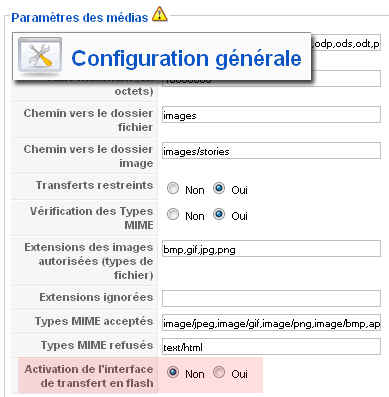Screen dimensions: 389x397
Task: Click the Activation de l'interface flash label
Action: click(x=89, y=376)
